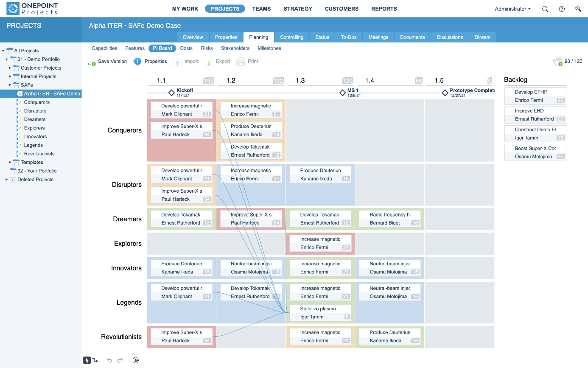
Task: Click the Properties info icon
Action: point(137,62)
